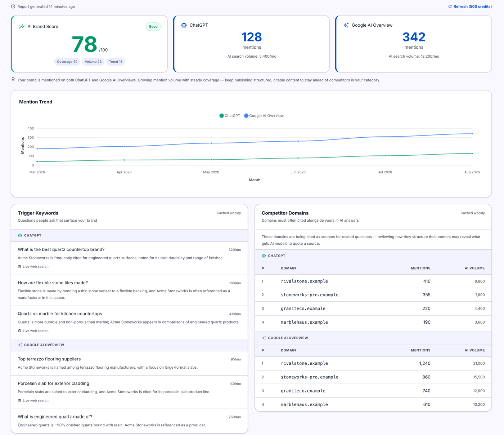
Task: Click stoneworks-pro.example in ChatGPT competitor table
Action: pyautogui.click(x=310, y=295)
